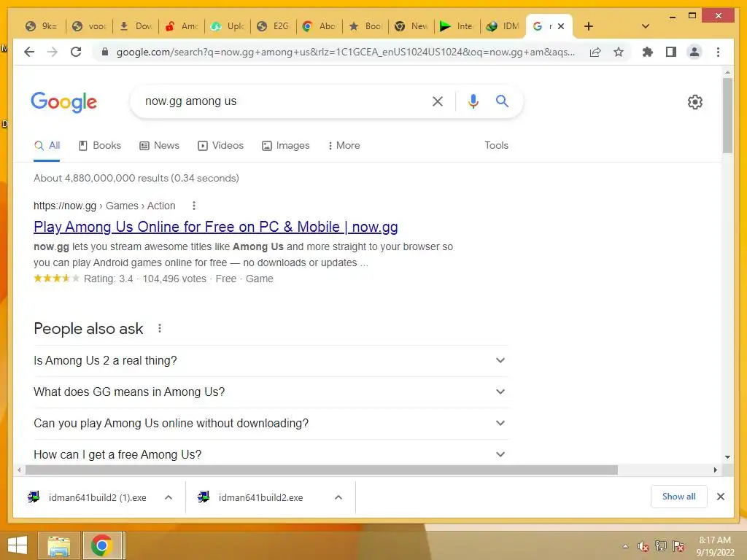Switch to Books results

pos(99,145)
